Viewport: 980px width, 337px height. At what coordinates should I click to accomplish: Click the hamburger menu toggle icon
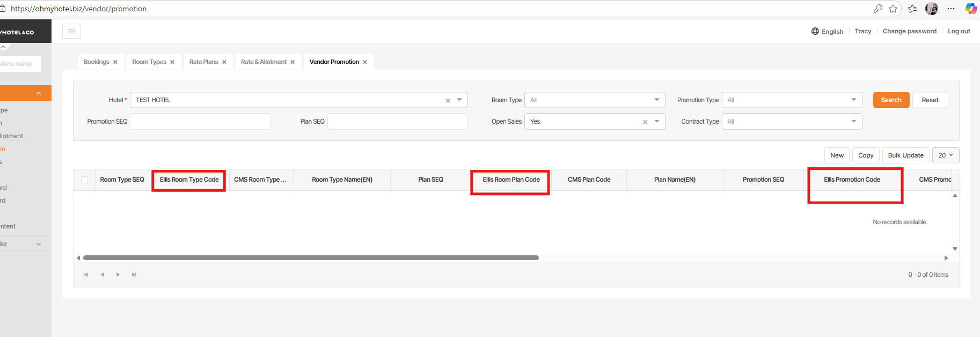[71, 31]
